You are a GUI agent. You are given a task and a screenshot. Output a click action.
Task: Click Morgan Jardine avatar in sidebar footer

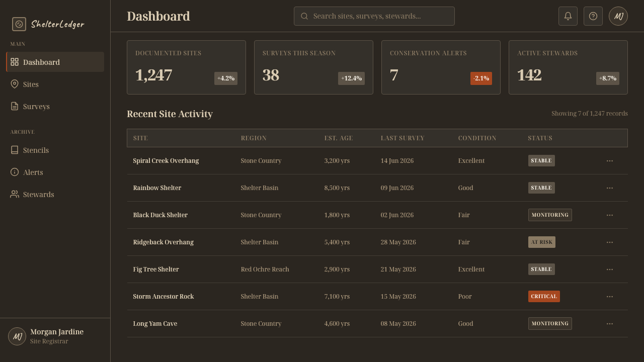(17, 336)
